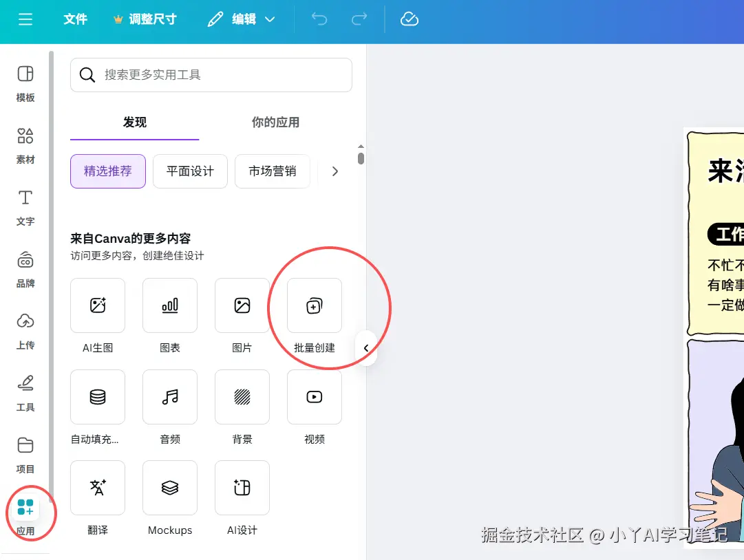Open the 批量创建 (bulk create) app
The height and width of the screenshot is (560, 744).
(x=314, y=305)
